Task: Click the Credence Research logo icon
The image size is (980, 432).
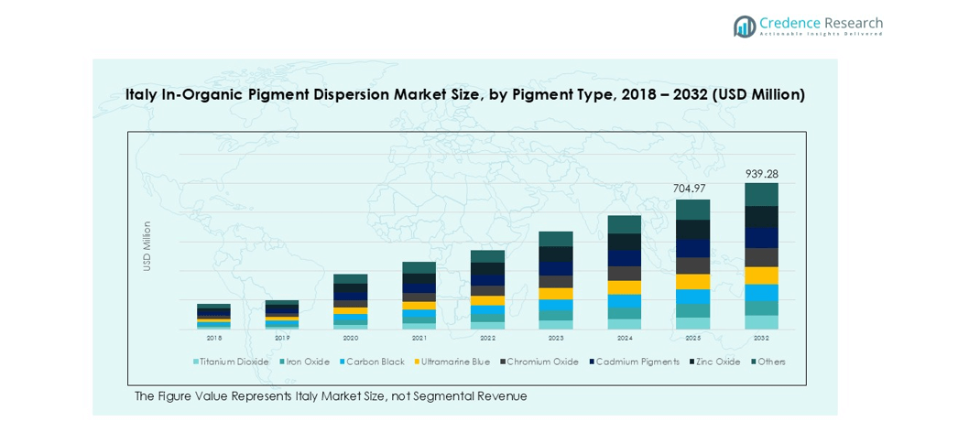Action: click(x=745, y=27)
